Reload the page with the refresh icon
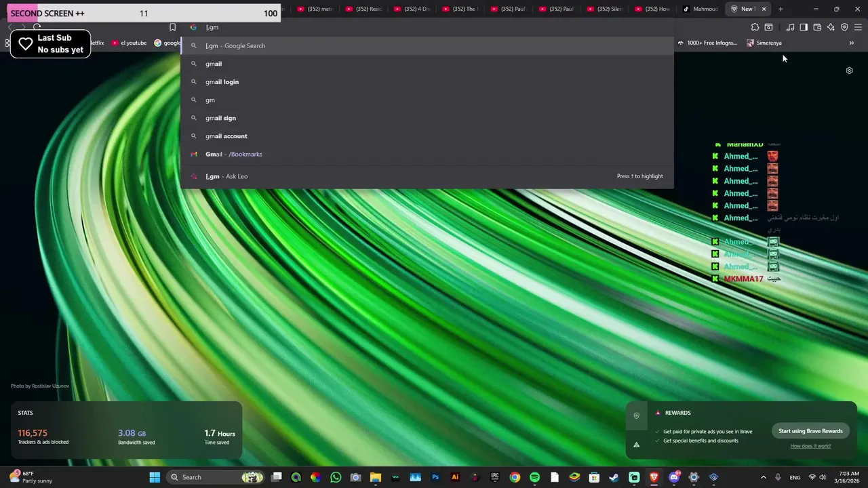This screenshot has width=868, height=488. pyautogui.click(x=37, y=27)
